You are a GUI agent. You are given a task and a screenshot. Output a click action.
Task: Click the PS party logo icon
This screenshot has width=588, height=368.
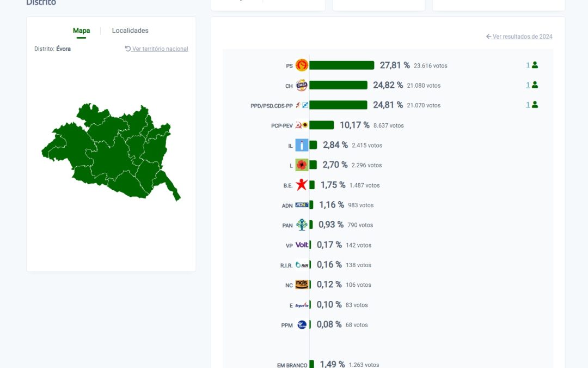click(302, 65)
